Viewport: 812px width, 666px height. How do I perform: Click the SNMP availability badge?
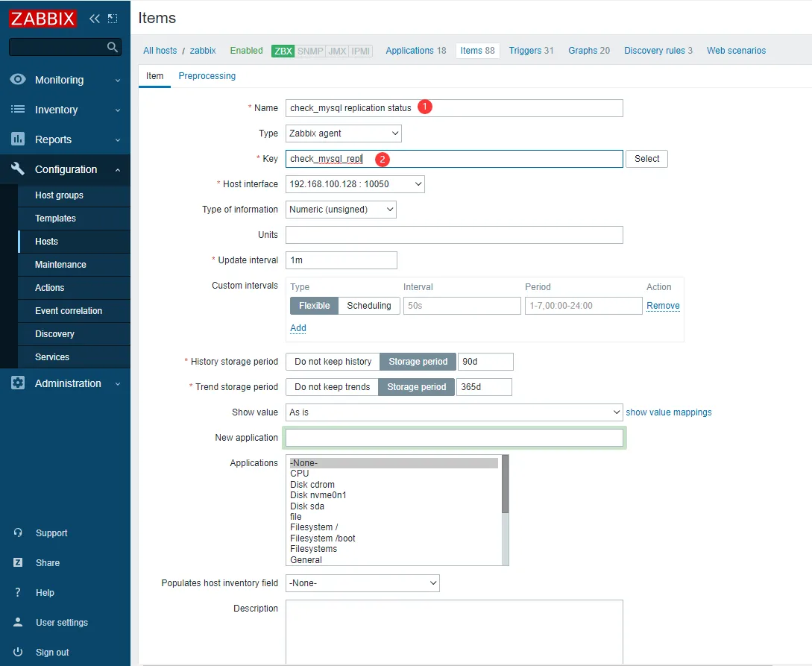pos(310,51)
